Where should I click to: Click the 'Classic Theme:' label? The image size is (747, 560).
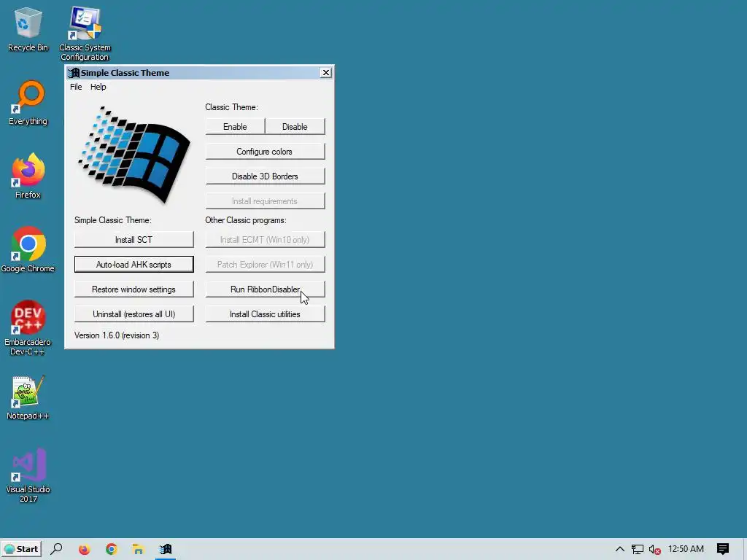(x=231, y=107)
